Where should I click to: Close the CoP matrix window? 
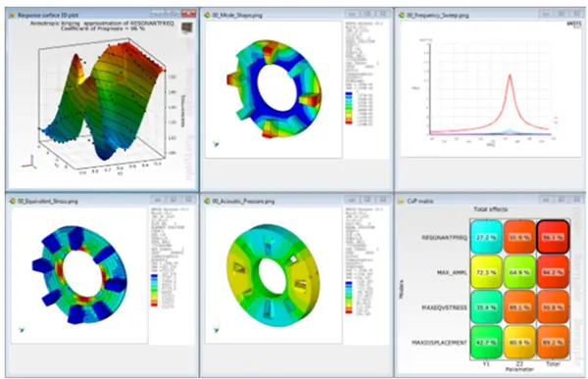[578, 200]
